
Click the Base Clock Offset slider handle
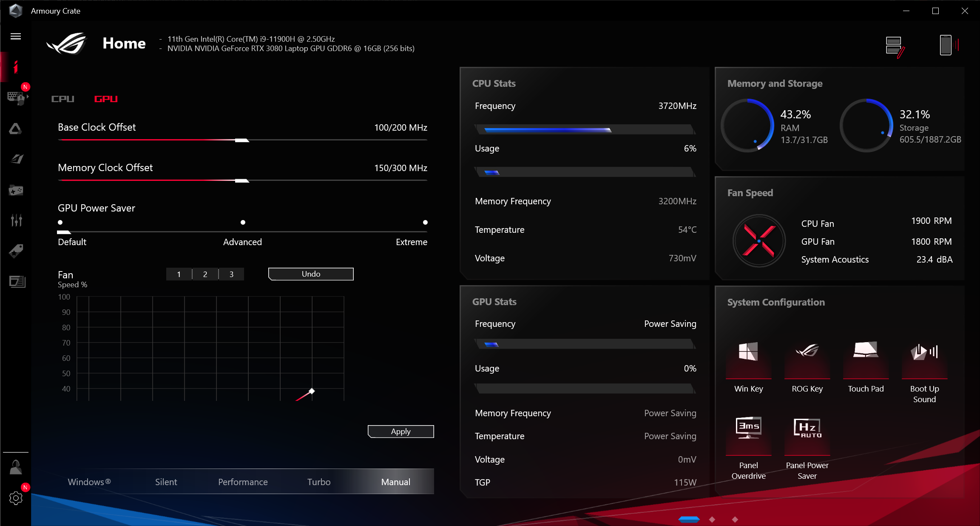(x=241, y=140)
